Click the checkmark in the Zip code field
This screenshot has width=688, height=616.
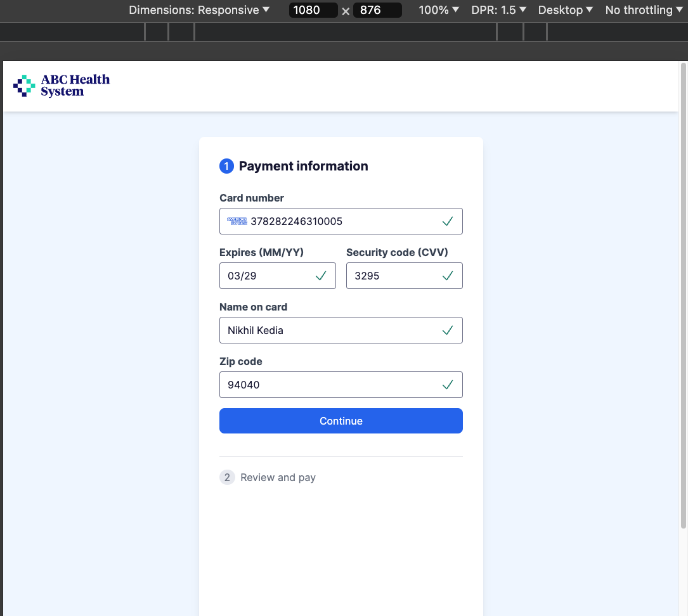pyautogui.click(x=448, y=385)
